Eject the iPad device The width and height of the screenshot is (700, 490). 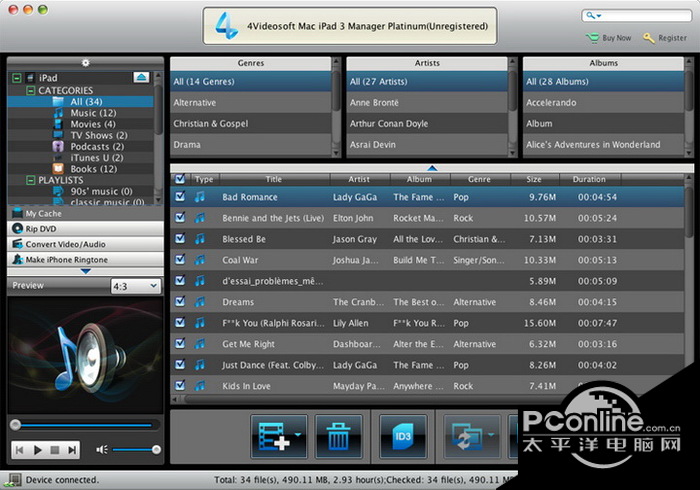click(141, 77)
